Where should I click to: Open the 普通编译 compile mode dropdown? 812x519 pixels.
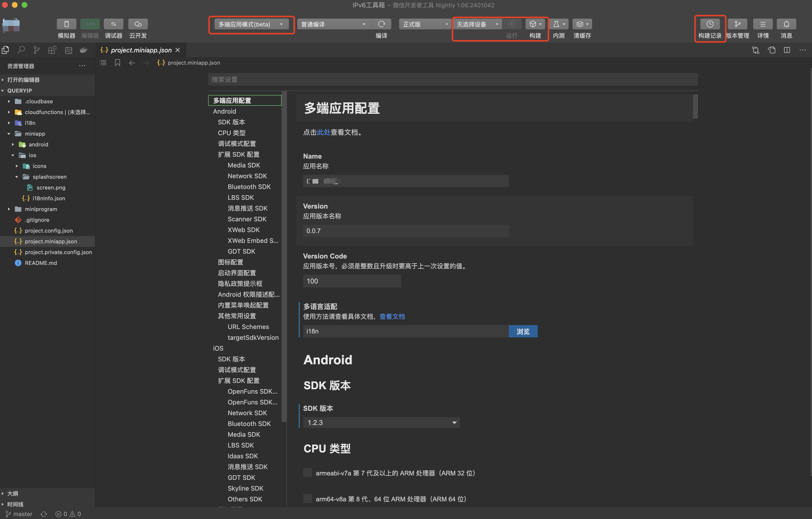coord(334,24)
